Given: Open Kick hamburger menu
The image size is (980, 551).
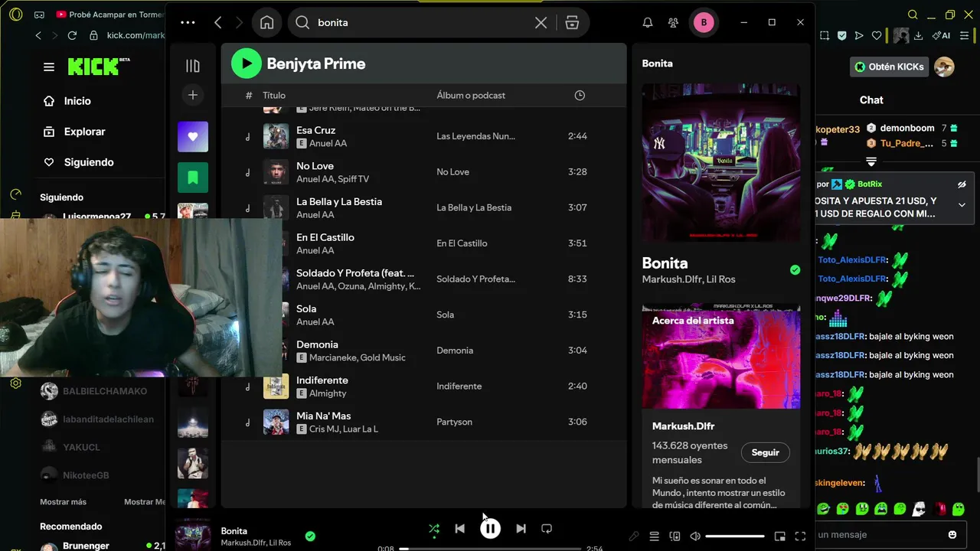Looking at the screenshot, I should click(x=49, y=67).
